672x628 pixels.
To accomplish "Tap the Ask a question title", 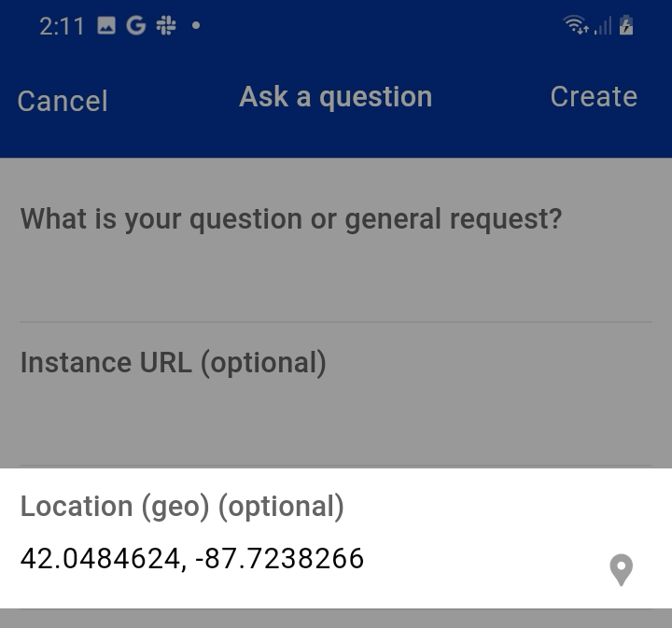I will pos(335,97).
